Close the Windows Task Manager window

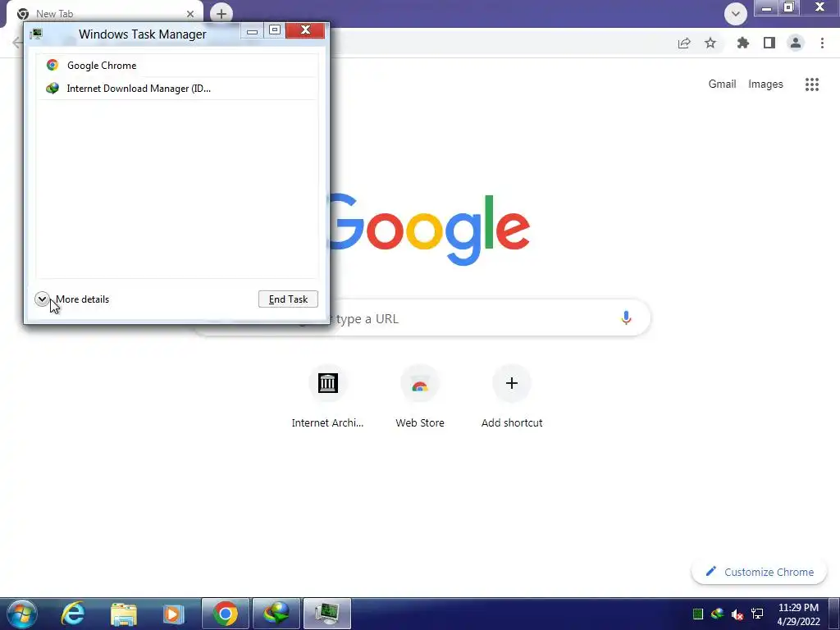coord(305,30)
